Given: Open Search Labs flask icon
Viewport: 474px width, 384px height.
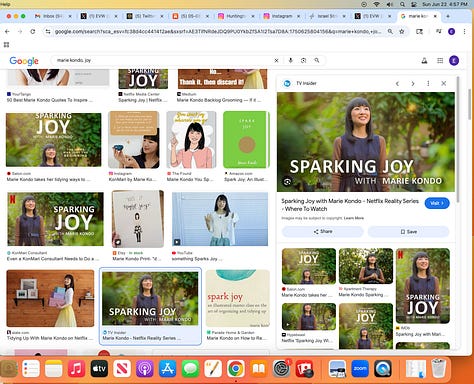Looking at the screenshot, I should (424, 60).
